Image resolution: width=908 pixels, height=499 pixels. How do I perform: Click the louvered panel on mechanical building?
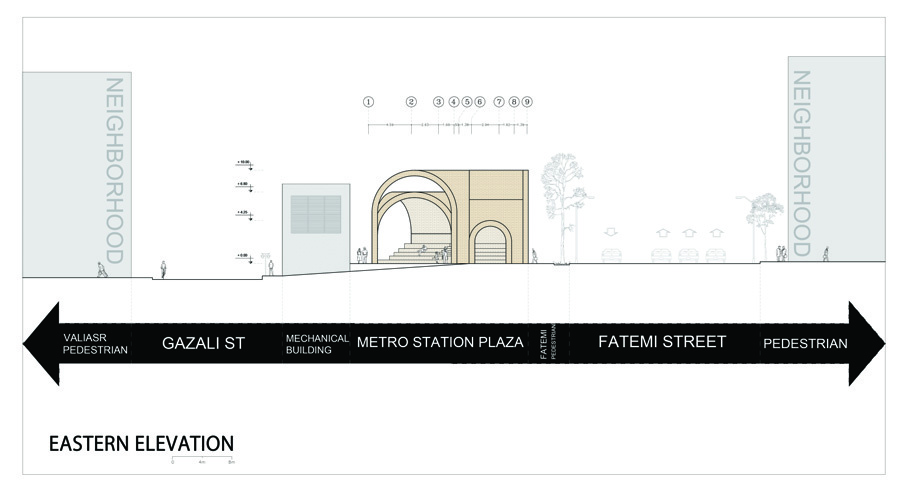[x=316, y=214]
